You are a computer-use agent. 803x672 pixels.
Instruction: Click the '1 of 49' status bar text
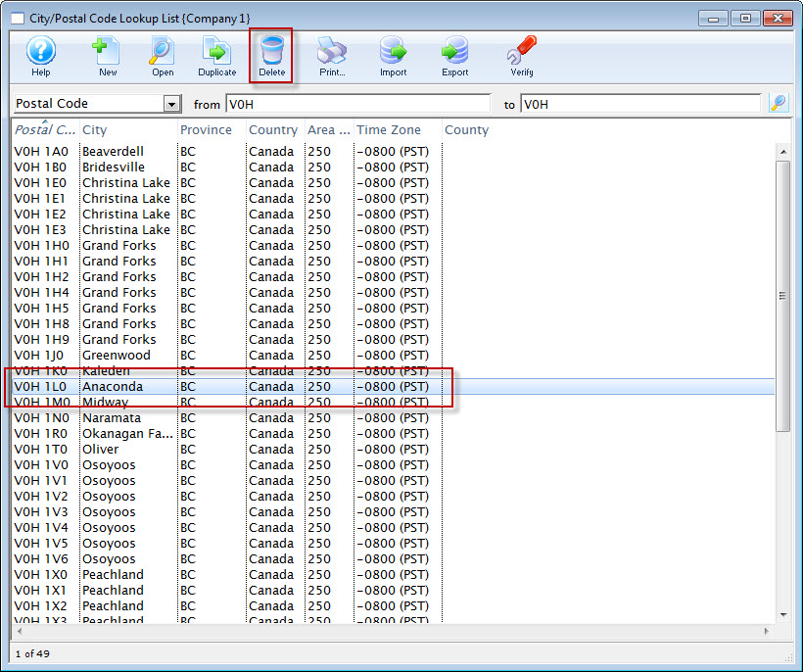32,653
